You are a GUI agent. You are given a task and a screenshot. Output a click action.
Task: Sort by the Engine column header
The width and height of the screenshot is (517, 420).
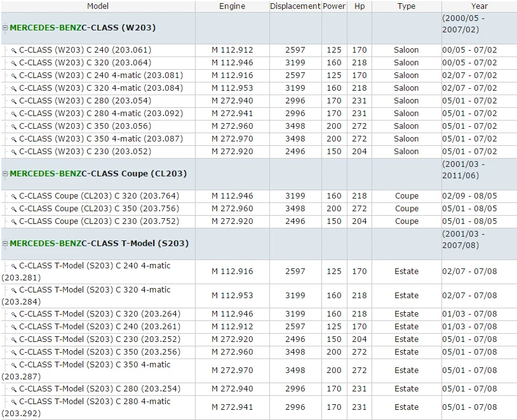232,6
